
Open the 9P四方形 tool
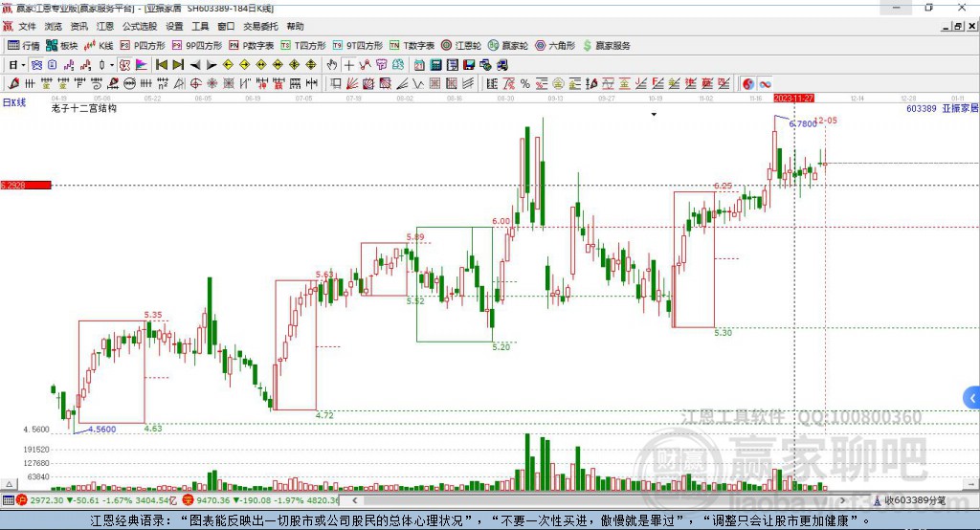197,46
